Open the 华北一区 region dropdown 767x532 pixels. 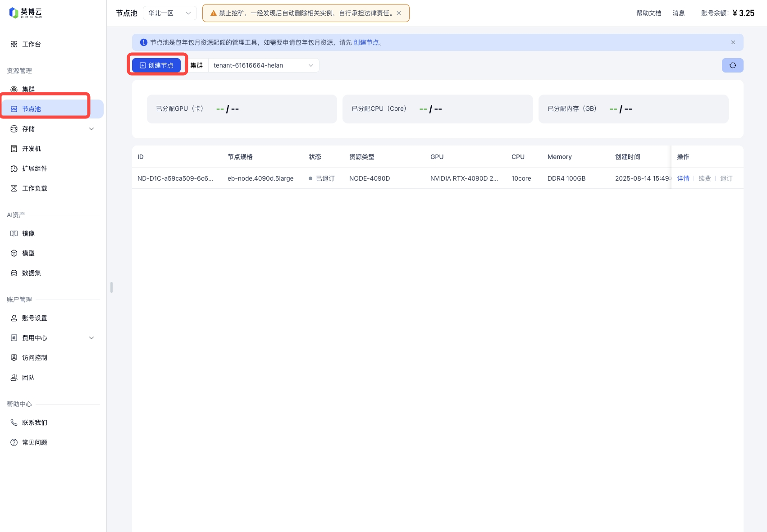pyautogui.click(x=169, y=13)
